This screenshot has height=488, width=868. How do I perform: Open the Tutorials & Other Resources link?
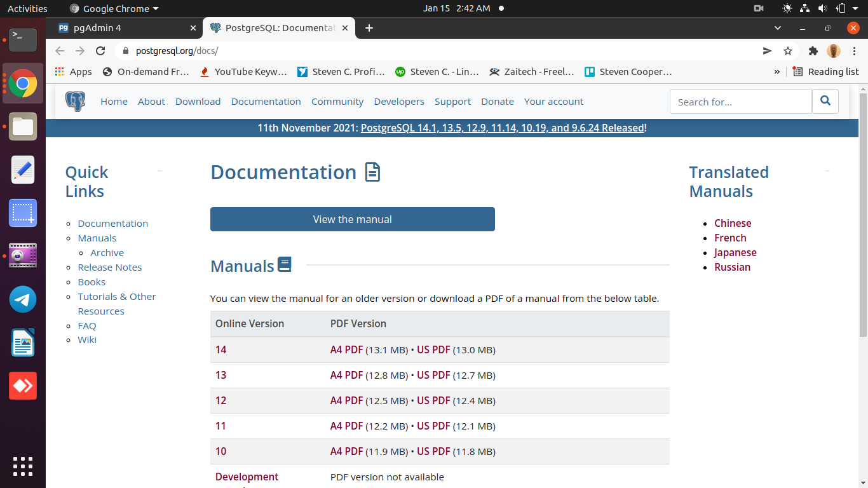point(116,304)
